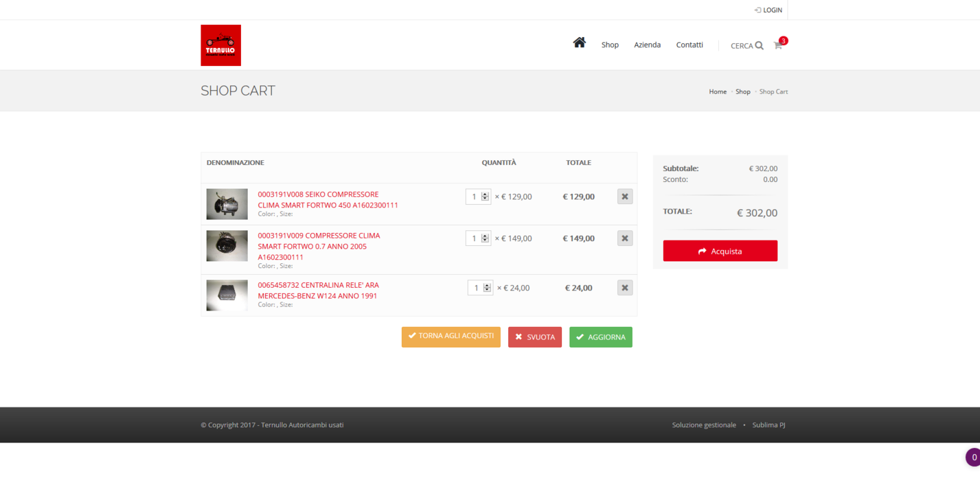Click the home icon in navigation
Image resolution: width=980 pixels, height=483 pixels.
579,43
